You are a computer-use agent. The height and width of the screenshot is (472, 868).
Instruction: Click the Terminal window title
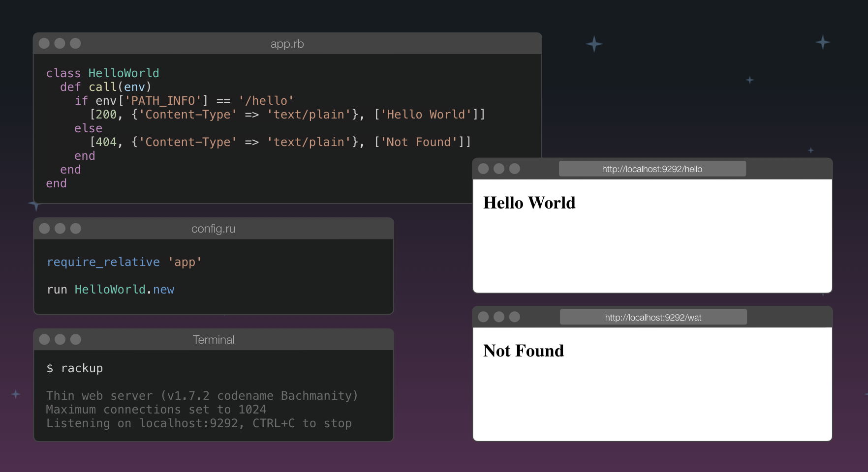coord(214,340)
